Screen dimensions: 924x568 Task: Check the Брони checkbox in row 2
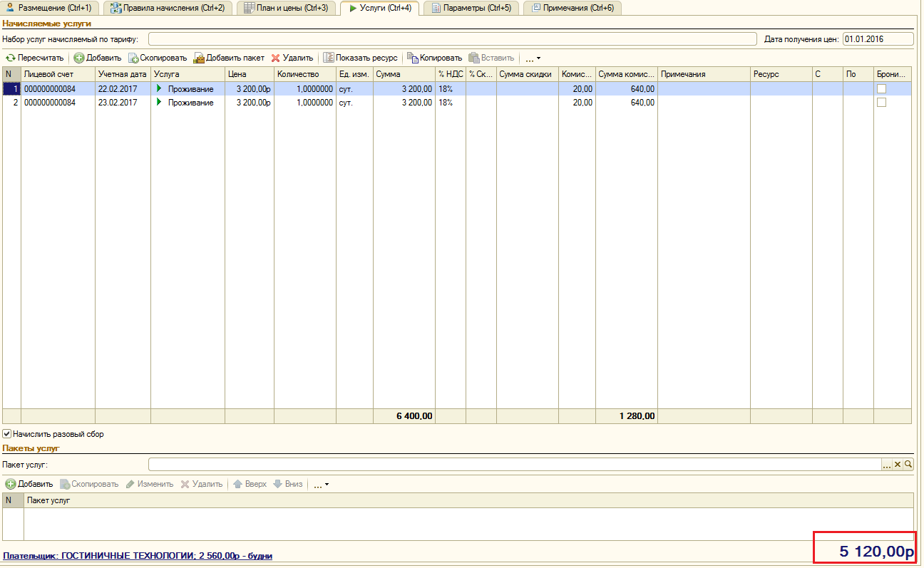point(882,103)
